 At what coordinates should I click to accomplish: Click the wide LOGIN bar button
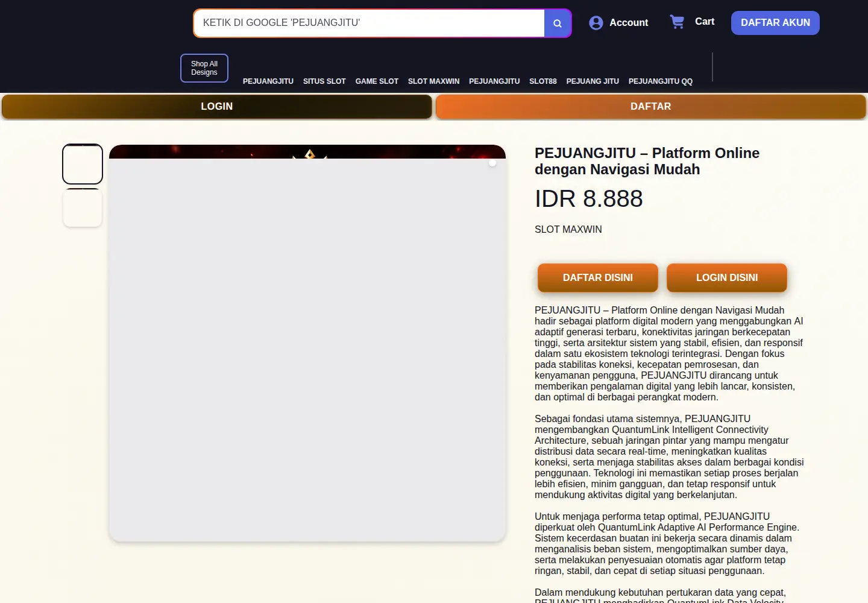(x=217, y=107)
